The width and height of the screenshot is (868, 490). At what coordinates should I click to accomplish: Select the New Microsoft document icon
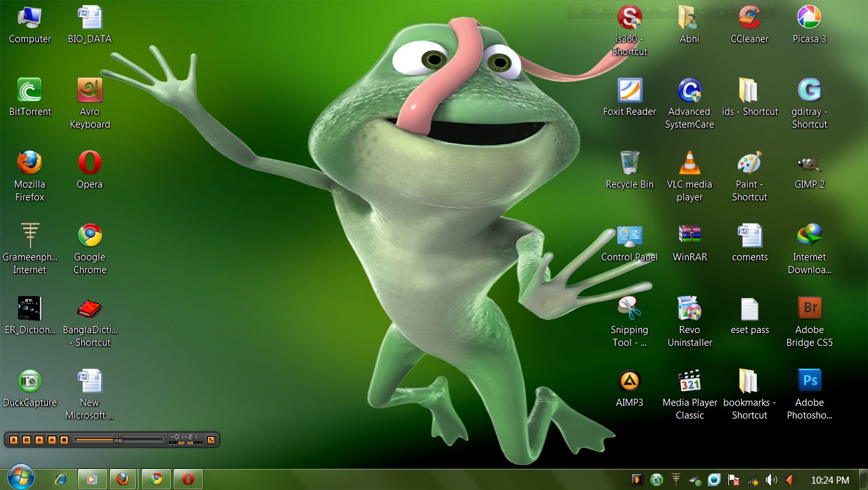(x=89, y=395)
